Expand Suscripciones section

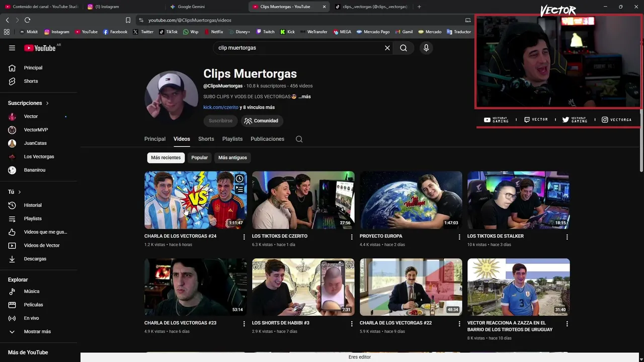[x=29, y=103]
